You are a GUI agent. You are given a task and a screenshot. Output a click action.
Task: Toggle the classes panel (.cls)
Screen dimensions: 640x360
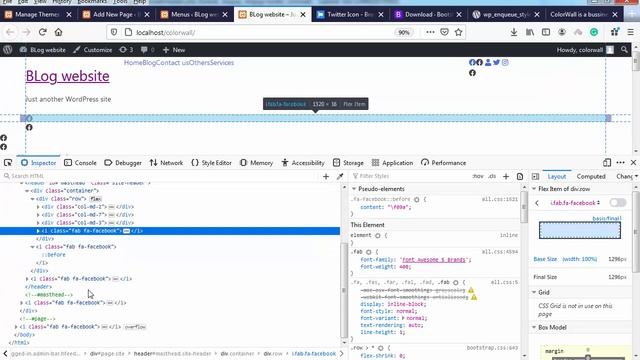pyautogui.click(x=492, y=176)
